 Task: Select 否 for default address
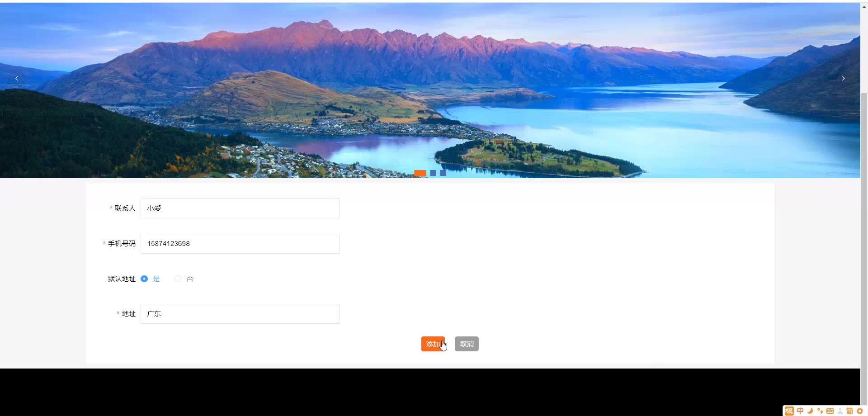click(184, 279)
